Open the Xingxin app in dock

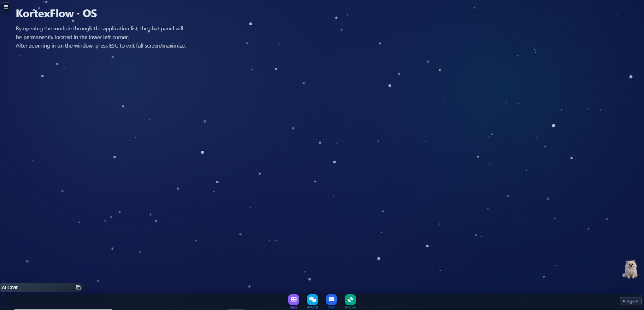350,300
